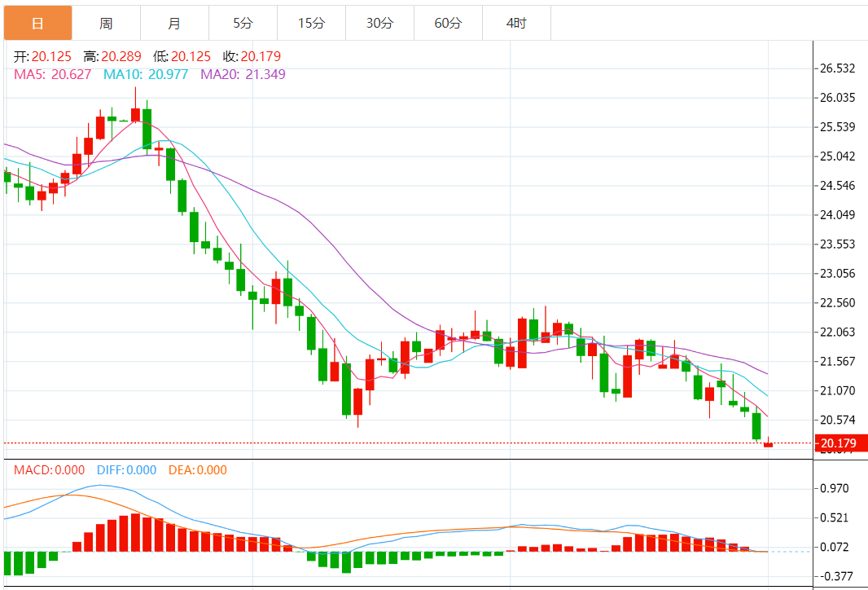Click the 21.070 price axis label
The height and width of the screenshot is (590, 868).
(x=838, y=391)
